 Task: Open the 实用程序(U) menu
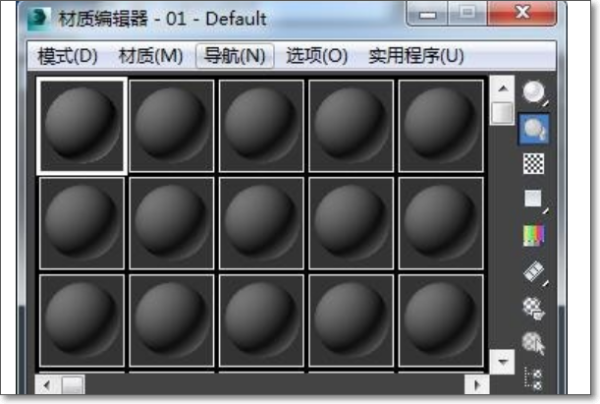[416, 56]
